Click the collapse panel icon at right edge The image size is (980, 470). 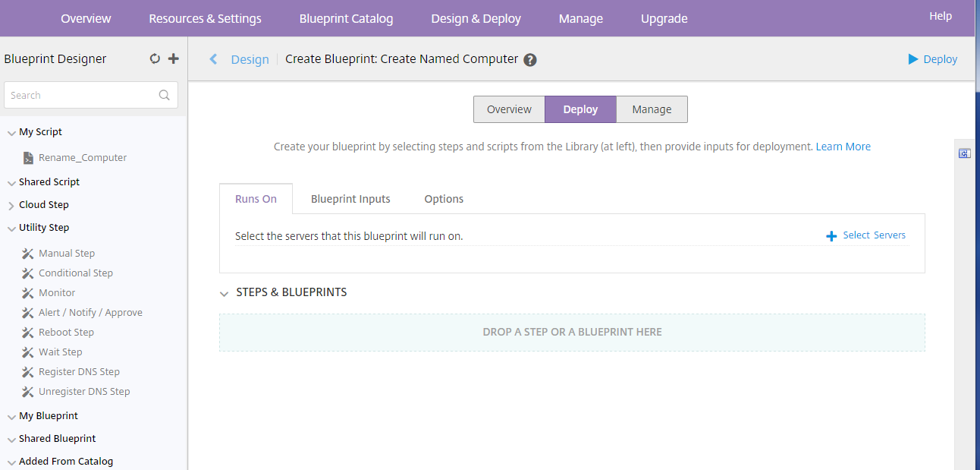pyautogui.click(x=964, y=153)
